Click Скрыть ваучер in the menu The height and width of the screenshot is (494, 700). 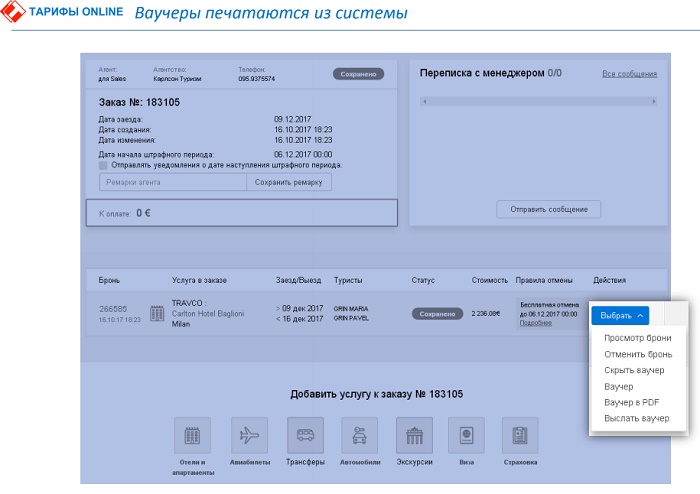634,370
